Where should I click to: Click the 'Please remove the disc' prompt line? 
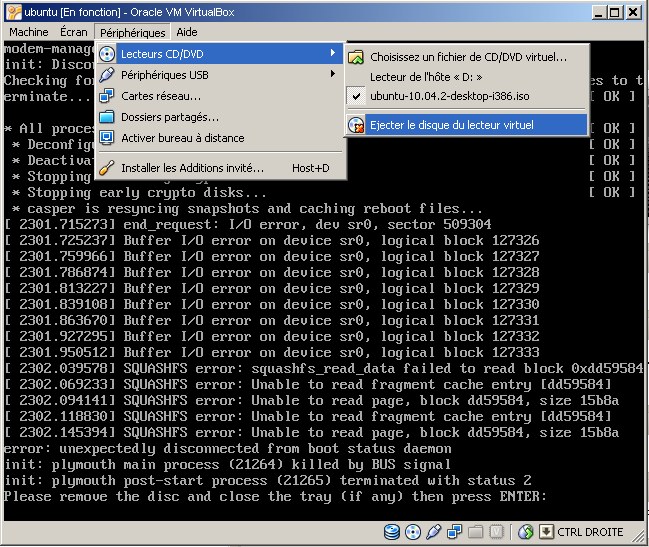[275, 497]
